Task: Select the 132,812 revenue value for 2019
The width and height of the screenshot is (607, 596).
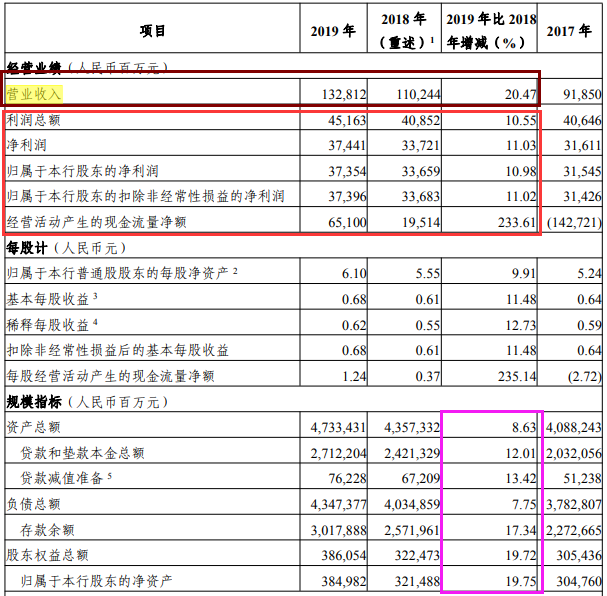Action: [x=344, y=94]
